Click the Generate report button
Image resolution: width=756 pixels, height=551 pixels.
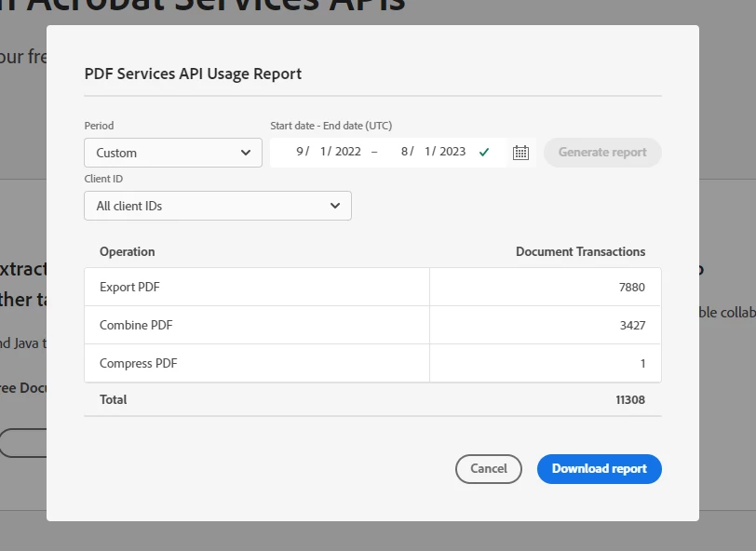pyautogui.click(x=602, y=153)
